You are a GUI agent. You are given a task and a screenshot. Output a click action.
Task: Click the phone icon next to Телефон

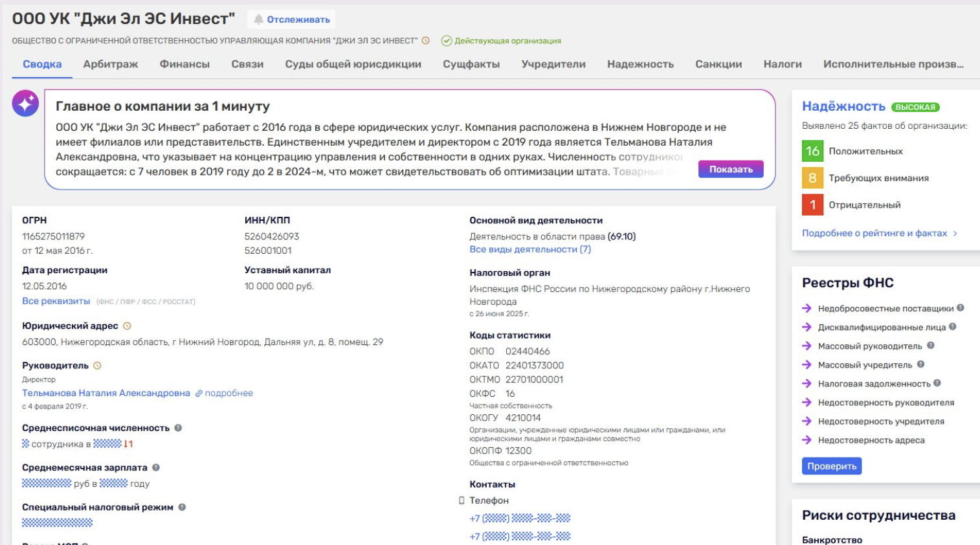462,500
